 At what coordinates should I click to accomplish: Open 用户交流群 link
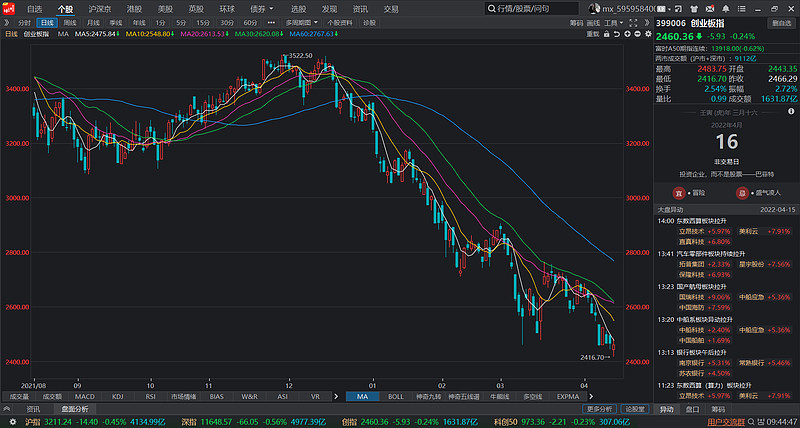726,422
